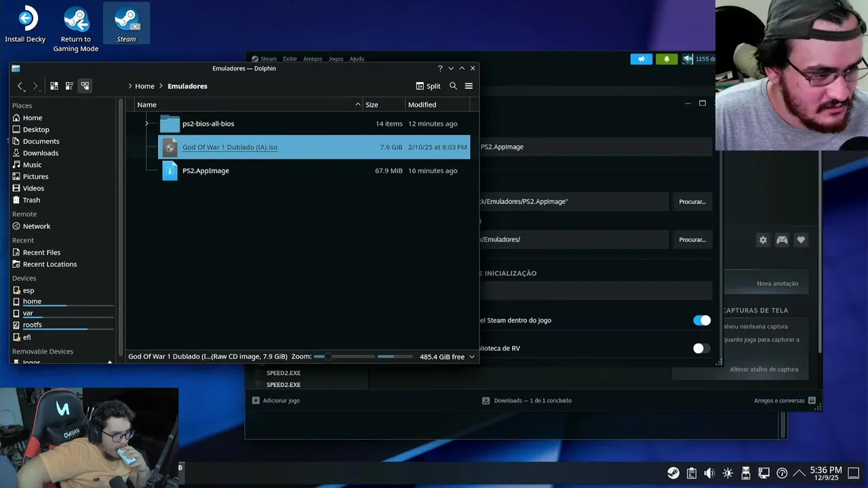Open game settings gear in Steam
Viewport: 868px width, 488px height.
[763, 240]
